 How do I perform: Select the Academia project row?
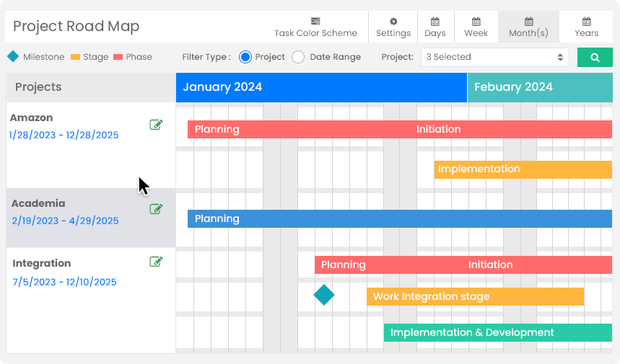pos(72,216)
